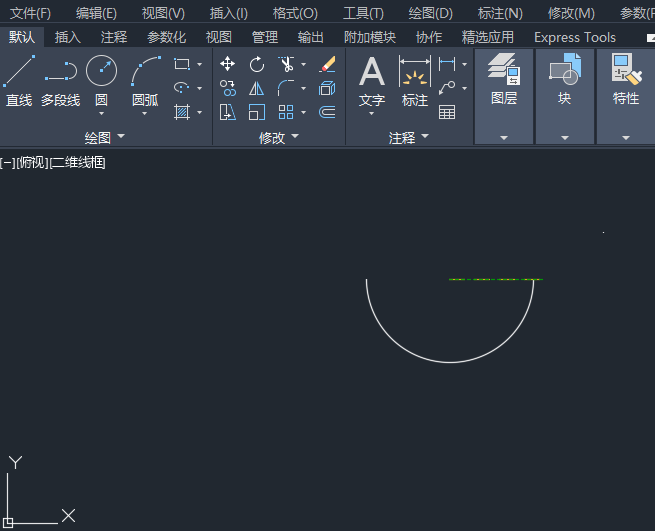Expand the Circle tool dropdown arrow
Image resolution: width=655 pixels, height=531 pixels.
102,114
